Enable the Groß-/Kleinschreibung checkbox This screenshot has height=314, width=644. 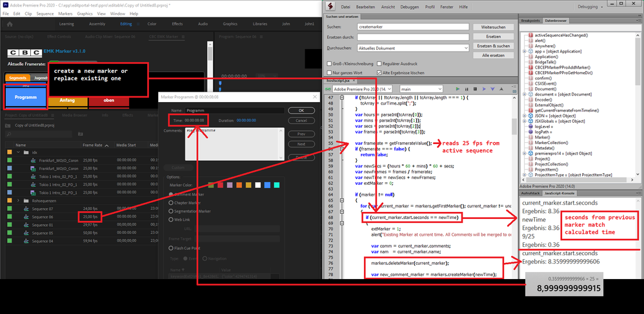coord(329,64)
